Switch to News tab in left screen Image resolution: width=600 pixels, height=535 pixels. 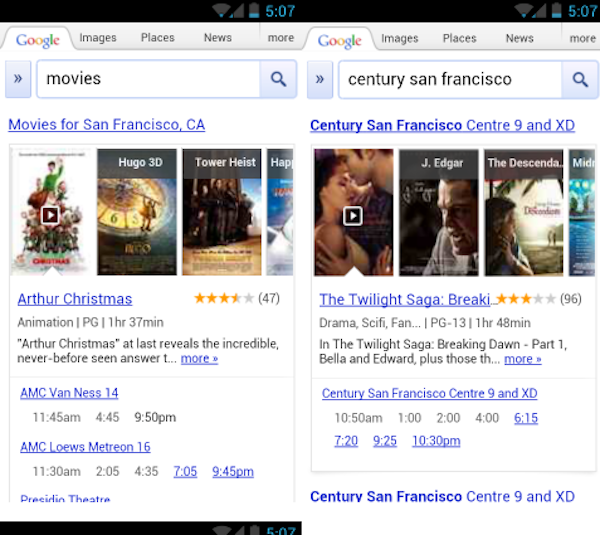(x=218, y=38)
